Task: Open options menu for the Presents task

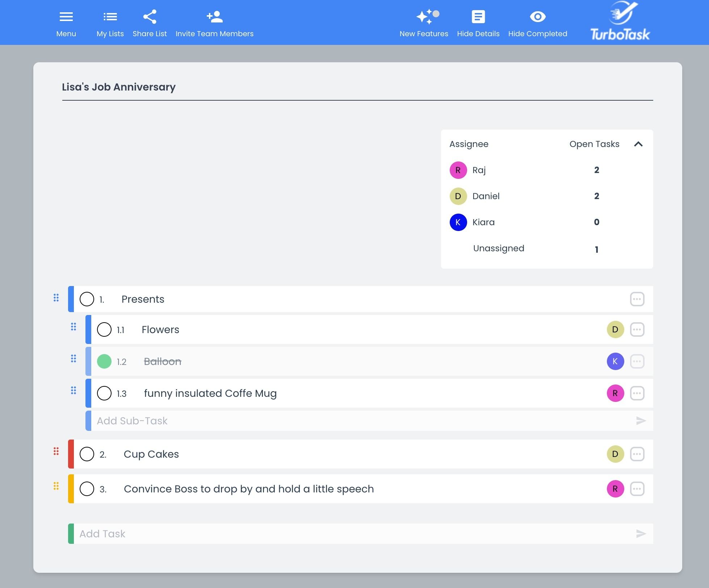Action: tap(637, 299)
